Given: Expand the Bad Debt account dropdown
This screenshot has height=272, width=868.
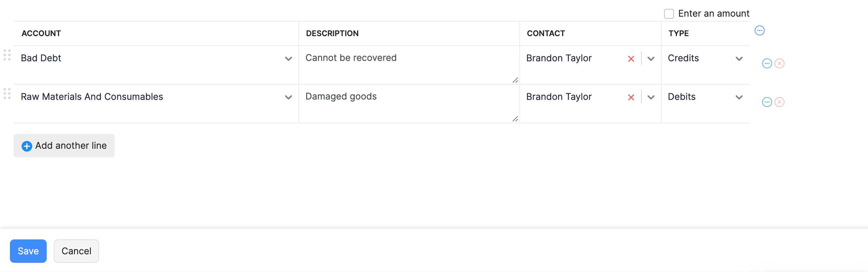Looking at the screenshot, I should point(289,59).
